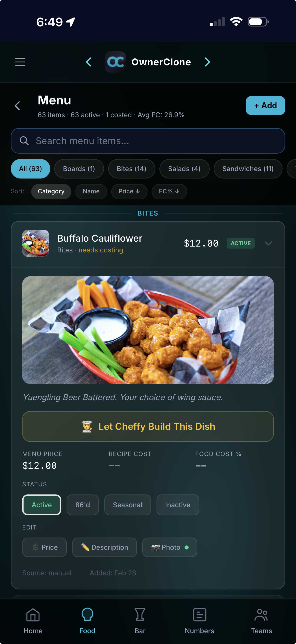Open the Numbers tab icon
The width and height of the screenshot is (296, 644).
pos(199,615)
